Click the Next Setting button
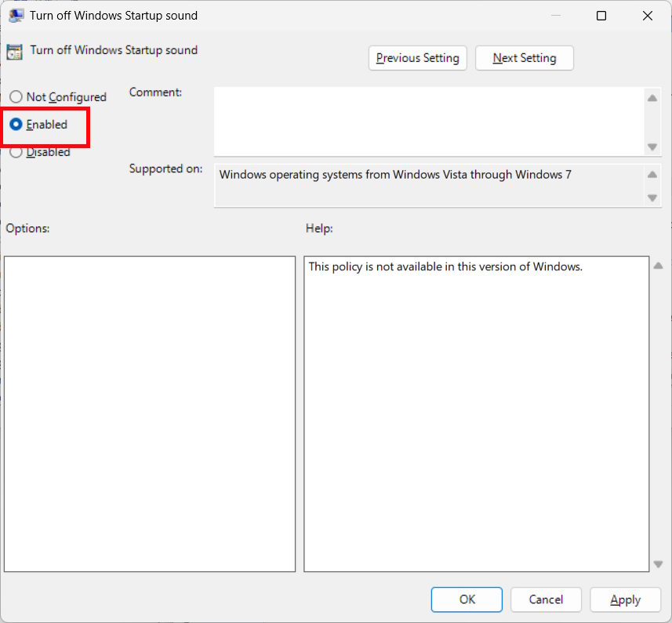The width and height of the screenshot is (672, 623). click(524, 57)
